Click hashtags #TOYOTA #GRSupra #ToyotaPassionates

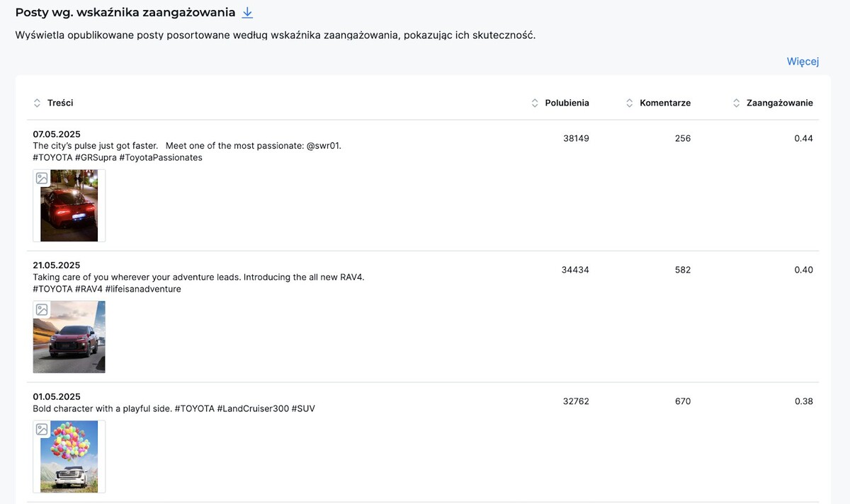pos(118,158)
